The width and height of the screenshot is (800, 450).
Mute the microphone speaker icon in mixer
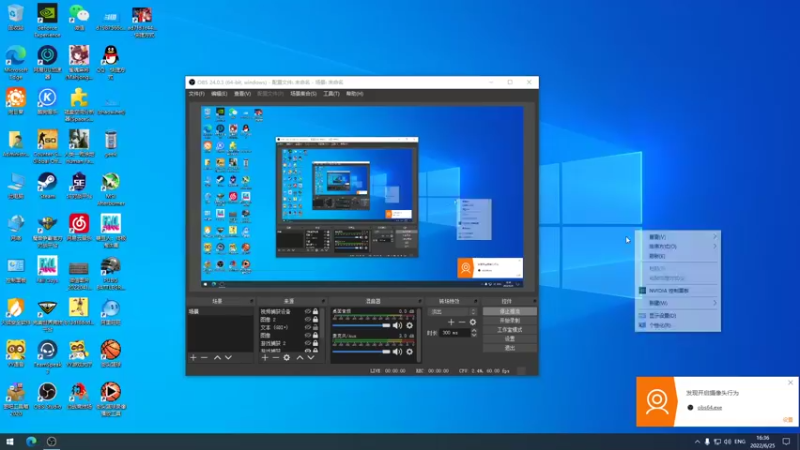(x=397, y=352)
